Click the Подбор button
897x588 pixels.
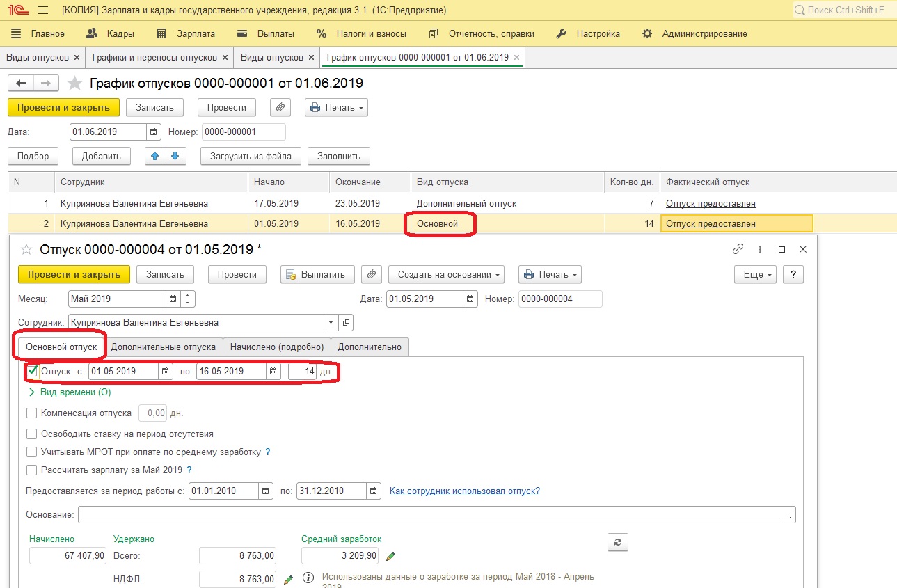tap(33, 156)
